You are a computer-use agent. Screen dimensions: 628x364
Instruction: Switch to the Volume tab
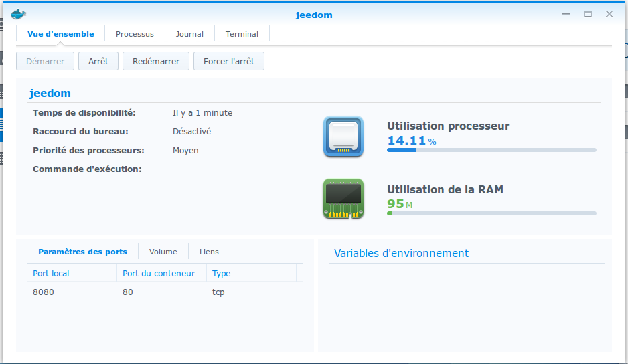click(163, 252)
